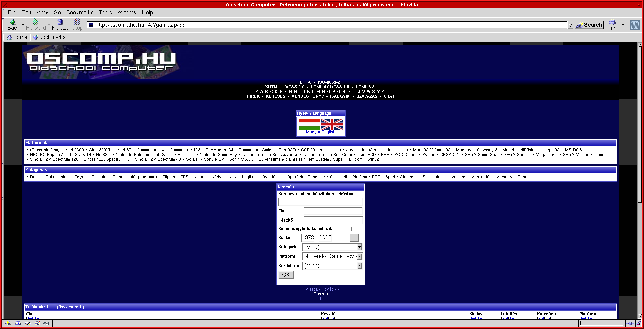
Task: Open the Address Book status bar icon
Action: tap(37, 323)
